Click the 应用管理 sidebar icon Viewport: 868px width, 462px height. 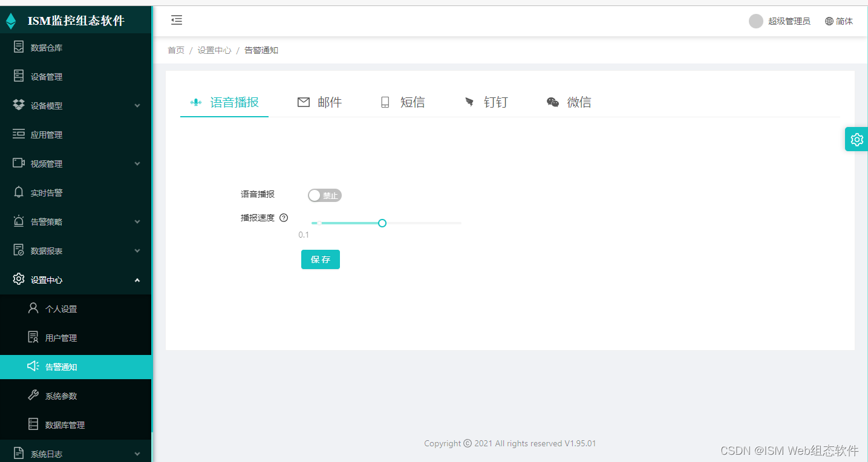[x=19, y=134]
